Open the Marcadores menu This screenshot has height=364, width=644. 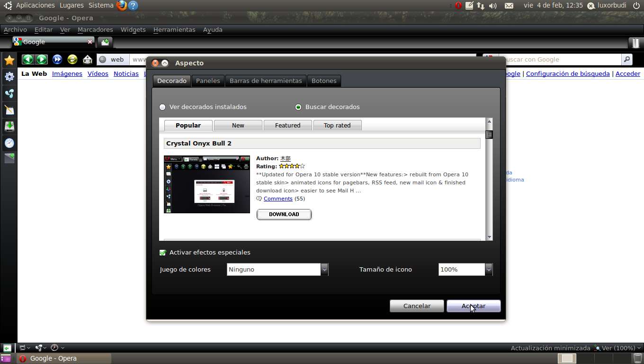coord(95,29)
